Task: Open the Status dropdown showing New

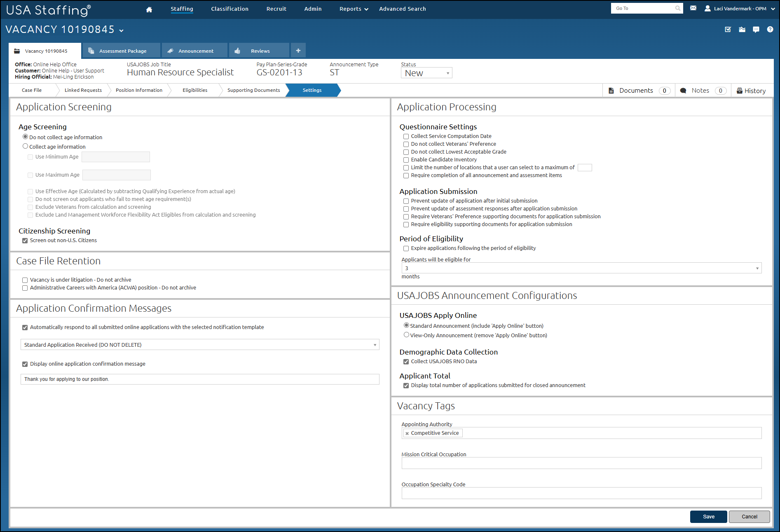Action: (x=426, y=73)
